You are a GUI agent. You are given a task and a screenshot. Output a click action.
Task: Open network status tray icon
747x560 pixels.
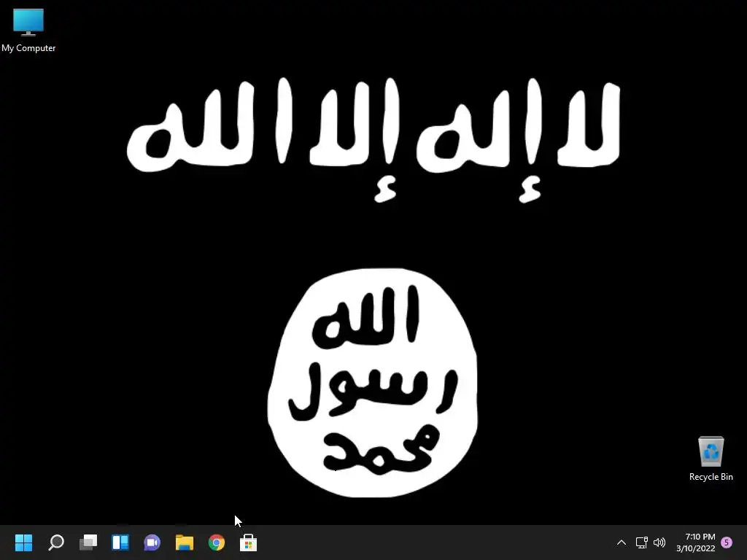[641, 542]
